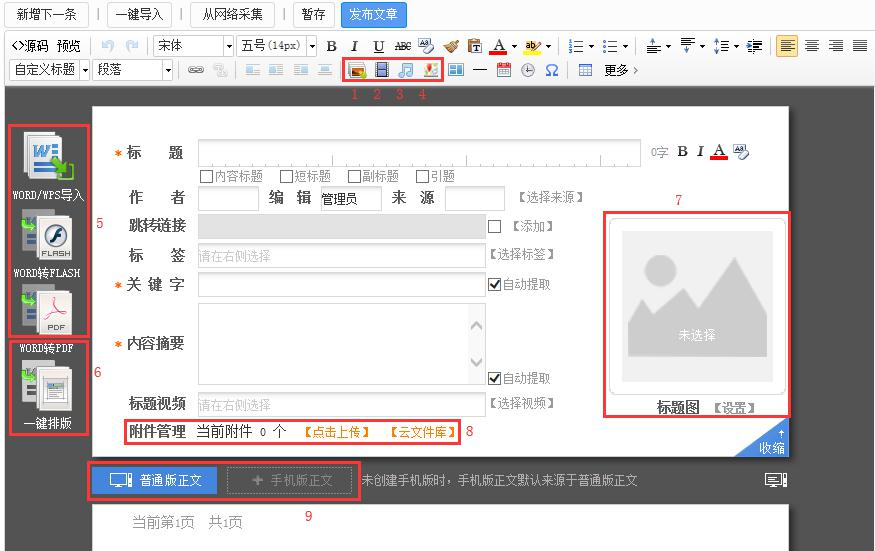Enable the 内容标题 checkbox

point(207,176)
